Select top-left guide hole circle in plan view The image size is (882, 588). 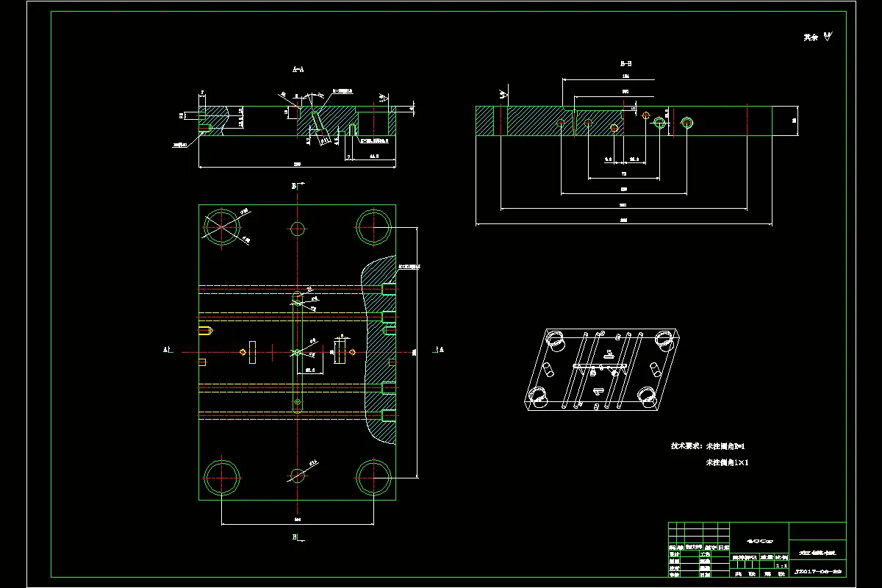[x=223, y=226]
